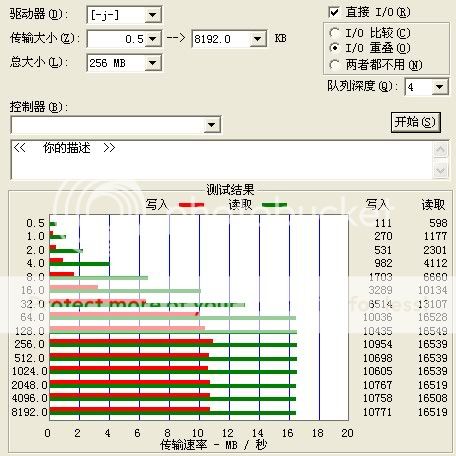Click the green read (读取) legend swatch
Viewport: 456px width, 456px height.
pos(274,205)
